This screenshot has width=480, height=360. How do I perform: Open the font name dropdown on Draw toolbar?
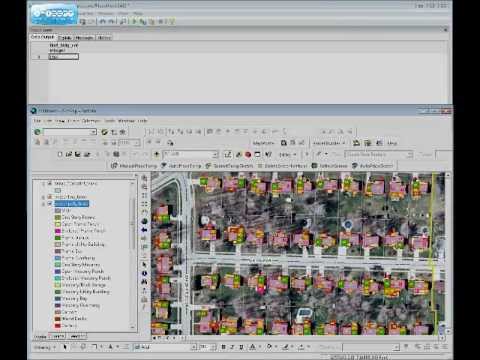tap(194, 347)
